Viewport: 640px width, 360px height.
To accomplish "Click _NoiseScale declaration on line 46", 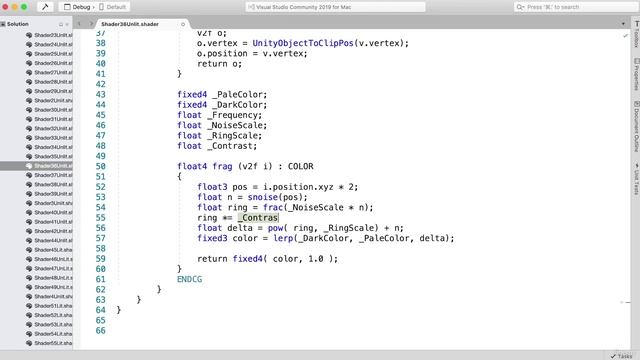I will tap(237, 126).
